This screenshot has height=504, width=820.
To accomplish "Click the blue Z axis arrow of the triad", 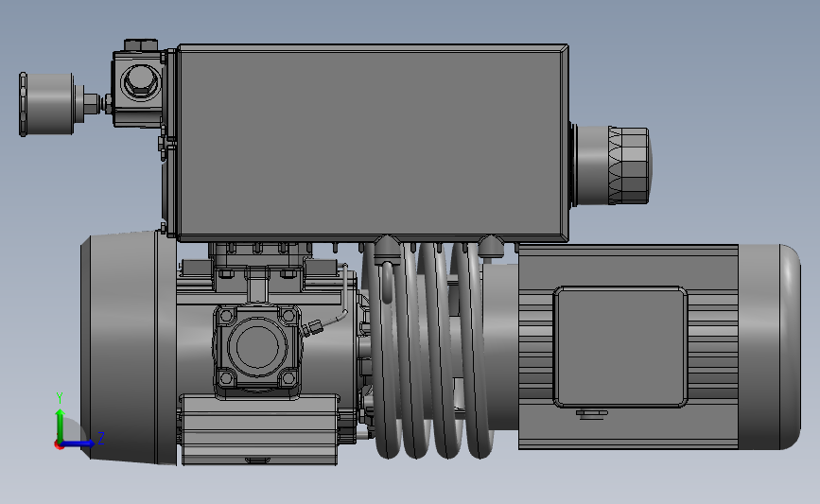I will pyautogui.click(x=79, y=443).
